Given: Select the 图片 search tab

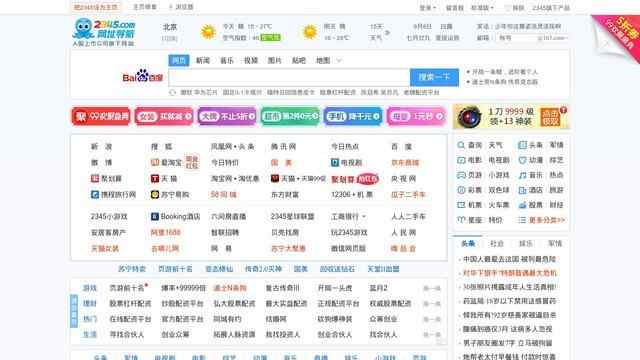Looking at the screenshot, I should pyautogui.click(x=275, y=60).
